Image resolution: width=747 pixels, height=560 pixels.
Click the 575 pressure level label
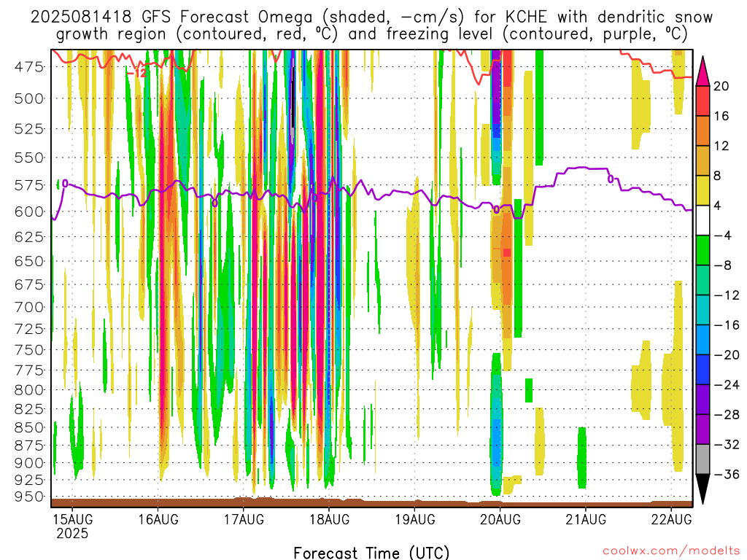click(x=29, y=185)
